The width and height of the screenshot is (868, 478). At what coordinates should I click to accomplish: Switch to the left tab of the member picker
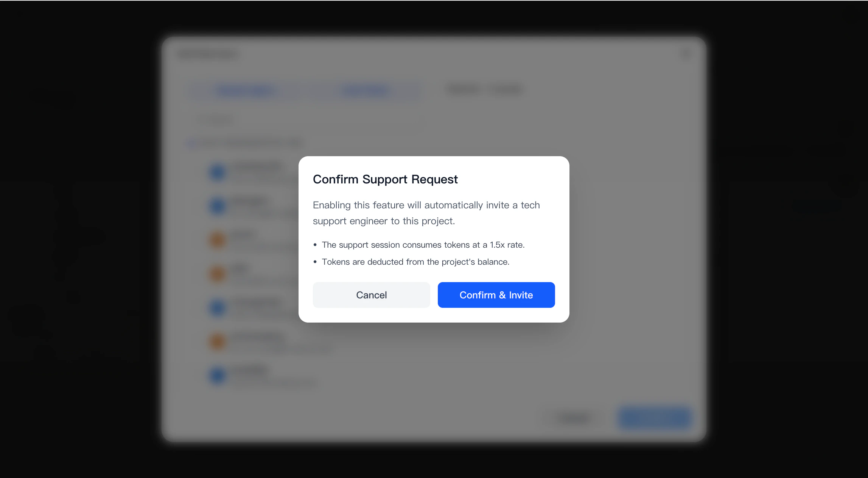(x=245, y=90)
